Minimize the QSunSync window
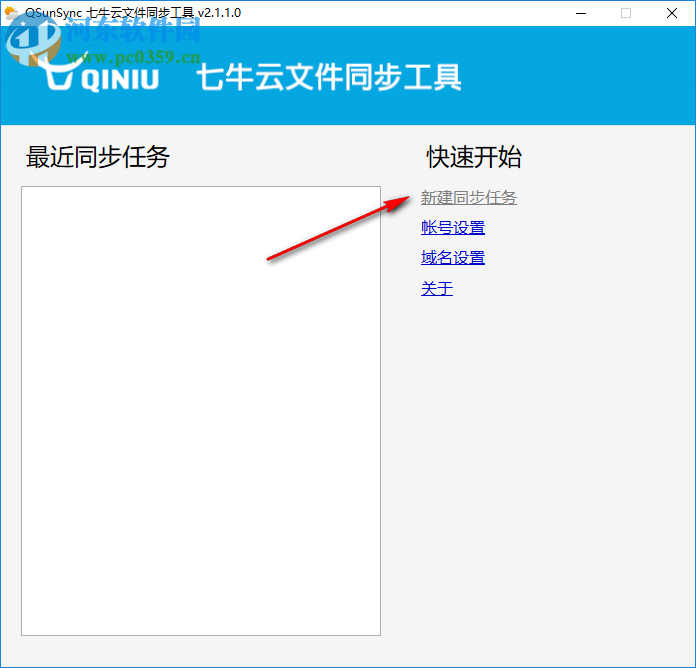The width and height of the screenshot is (696, 668). click(x=581, y=13)
